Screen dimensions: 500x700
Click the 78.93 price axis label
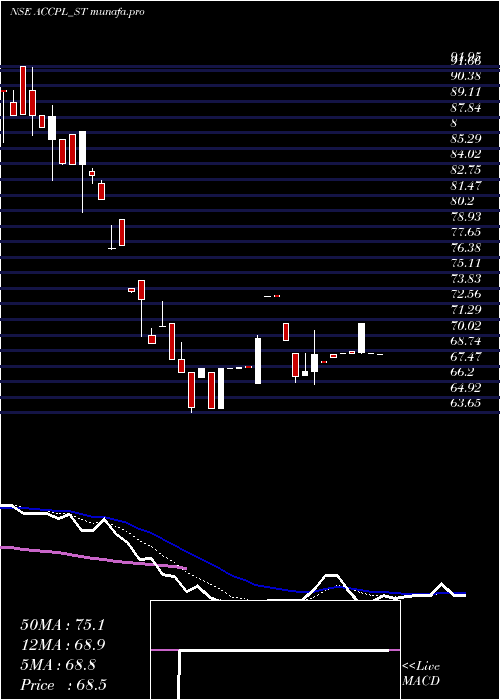(x=466, y=217)
